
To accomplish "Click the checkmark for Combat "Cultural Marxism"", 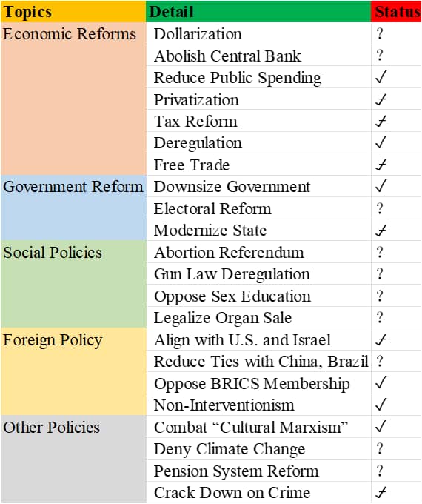I will (381, 426).
